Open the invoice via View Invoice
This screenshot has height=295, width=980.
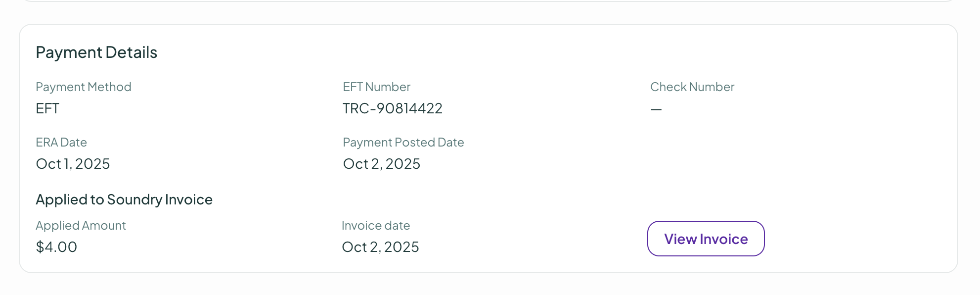(x=706, y=239)
